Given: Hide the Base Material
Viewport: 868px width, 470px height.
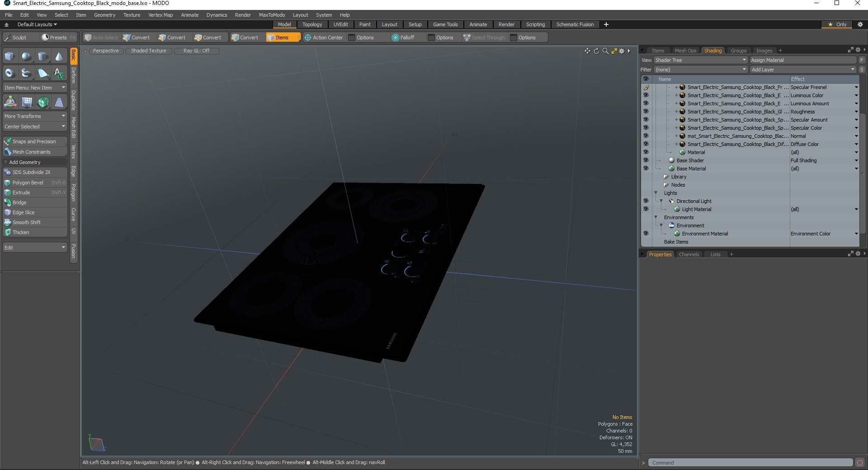Looking at the screenshot, I should pyautogui.click(x=646, y=169).
